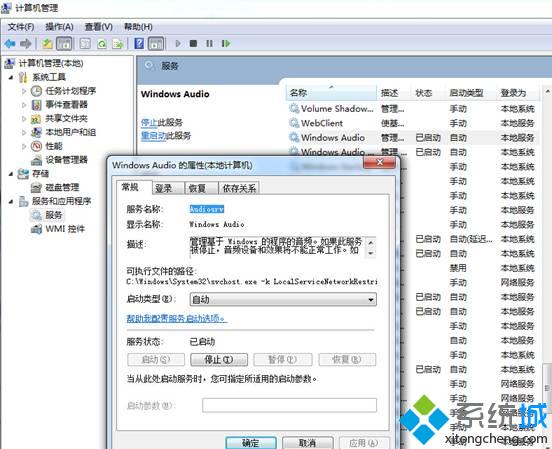Select the Windows Audio service row
552x449 pixels.
click(413, 138)
